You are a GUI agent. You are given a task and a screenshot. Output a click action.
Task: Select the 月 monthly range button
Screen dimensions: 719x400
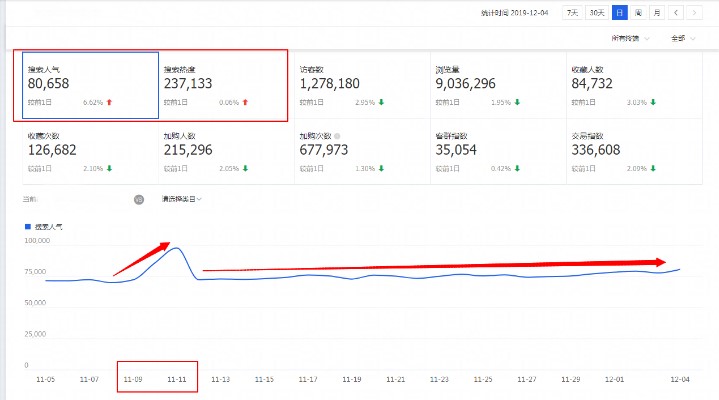pyautogui.click(x=656, y=13)
